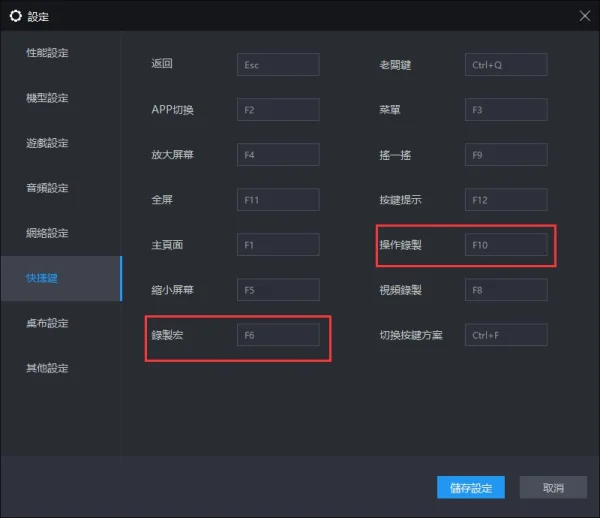Click the settings gear icon in title bar

[x=16, y=16]
